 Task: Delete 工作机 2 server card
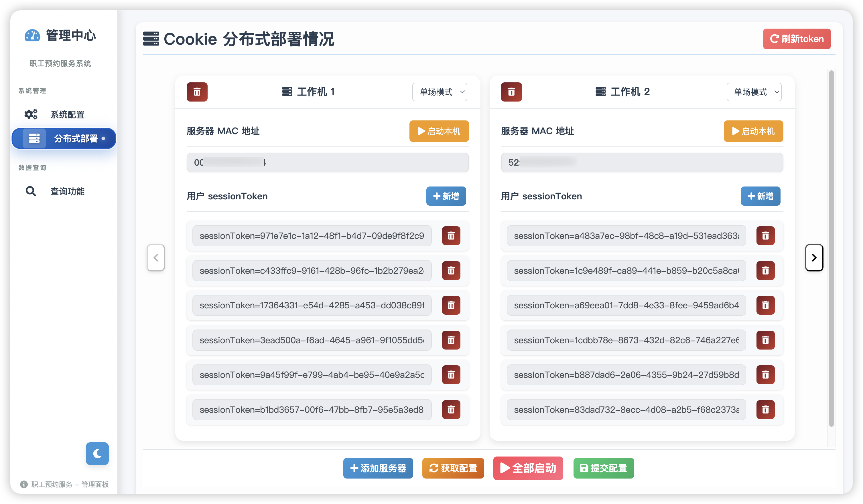click(x=511, y=92)
